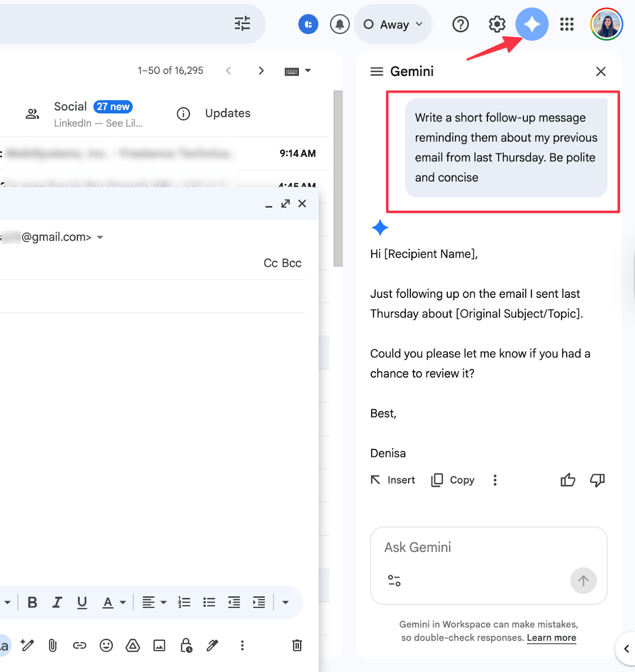Toggle bold formatting
This screenshot has width=635, height=672.
click(x=32, y=602)
